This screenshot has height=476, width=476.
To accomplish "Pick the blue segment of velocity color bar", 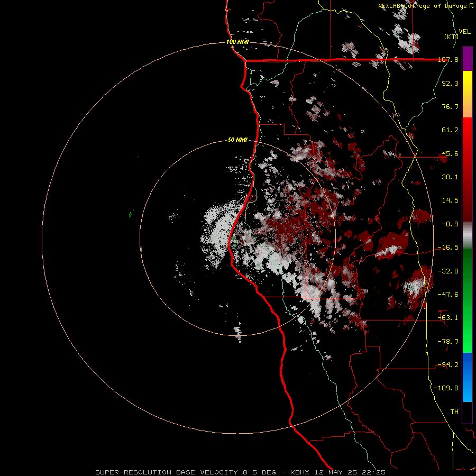I will click(467, 377).
